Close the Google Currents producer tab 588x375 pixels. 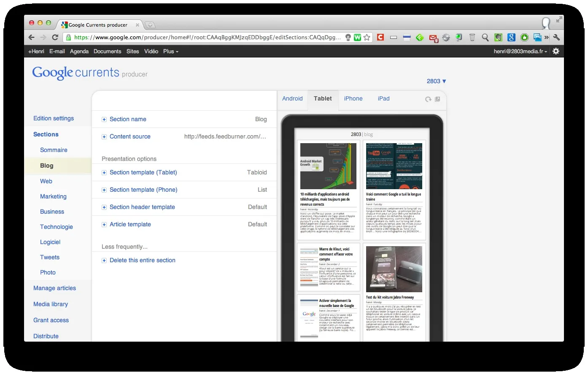tap(138, 25)
